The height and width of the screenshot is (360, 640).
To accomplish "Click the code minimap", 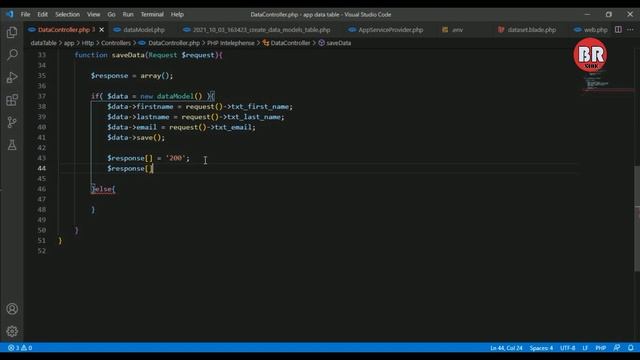I will click(x=606, y=82).
